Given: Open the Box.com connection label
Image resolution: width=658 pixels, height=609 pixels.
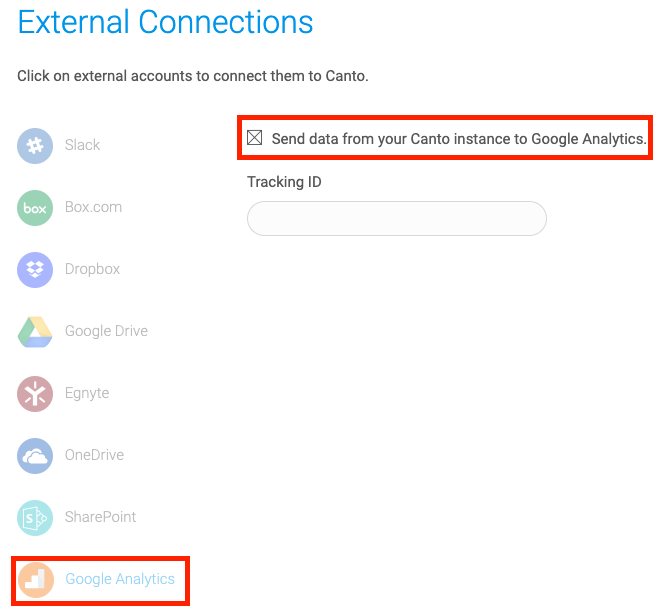Looking at the screenshot, I should pyautogui.click(x=93, y=207).
